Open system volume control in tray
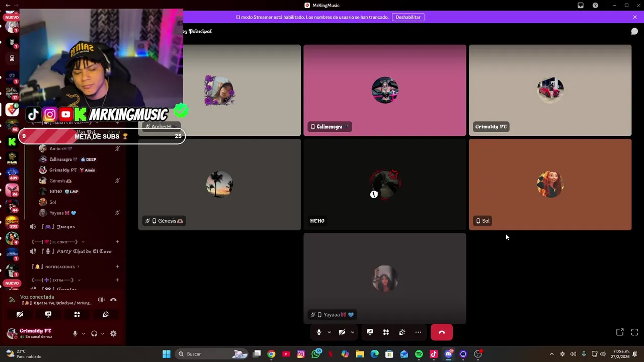Image resolution: width=644 pixels, height=362 pixels. click(x=603, y=354)
